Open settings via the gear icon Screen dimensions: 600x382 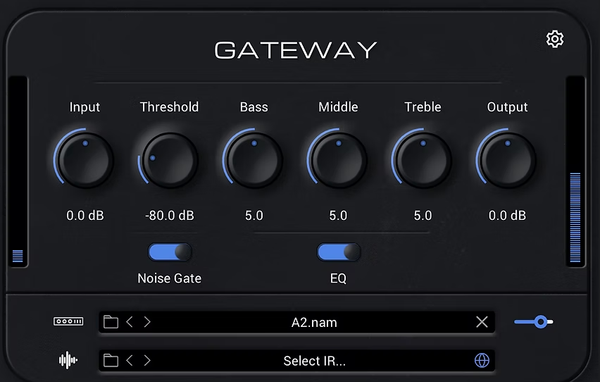point(554,39)
